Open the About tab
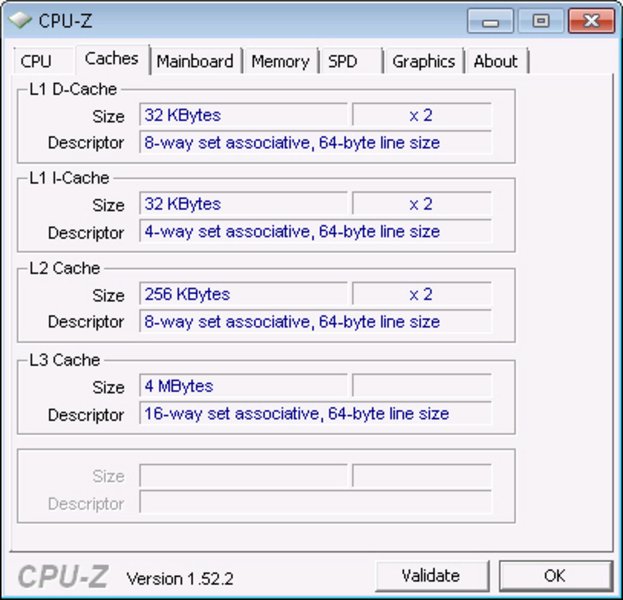The height and width of the screenshot is (600, 623). (x=497, y=61)
